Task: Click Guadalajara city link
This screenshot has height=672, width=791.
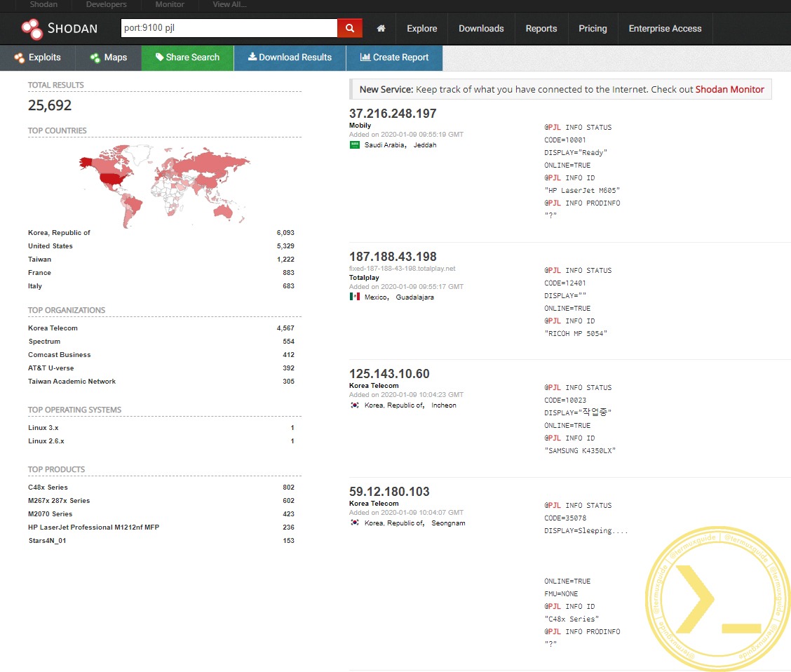Action: [x=414, y=297]
